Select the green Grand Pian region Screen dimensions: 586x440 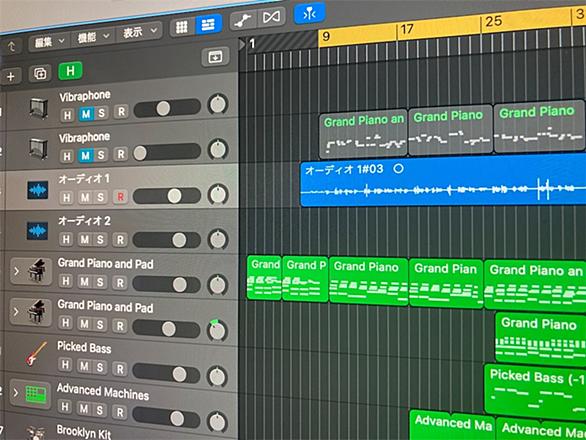(x=446, y=283)
